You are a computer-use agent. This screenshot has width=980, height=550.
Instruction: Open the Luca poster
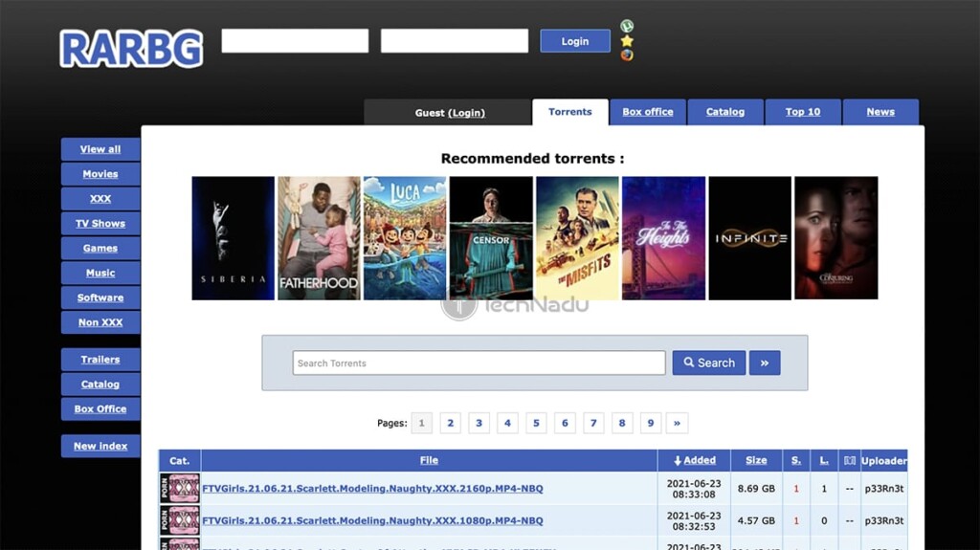click(x=405, y=238)
